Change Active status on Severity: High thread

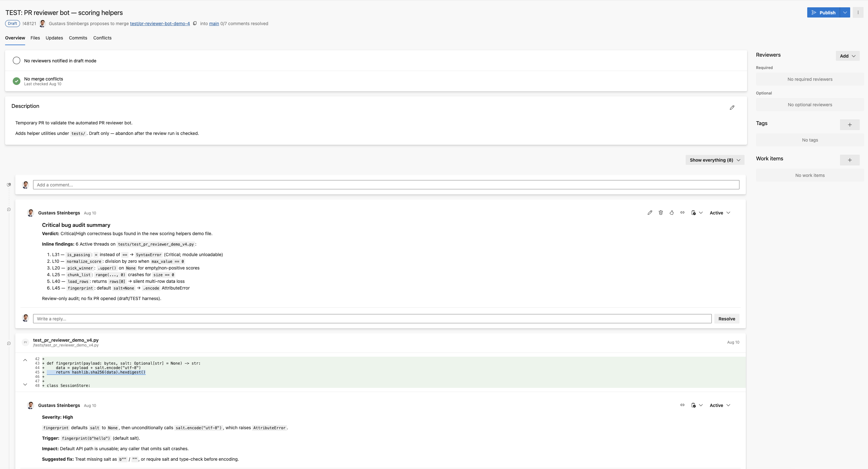719,405
